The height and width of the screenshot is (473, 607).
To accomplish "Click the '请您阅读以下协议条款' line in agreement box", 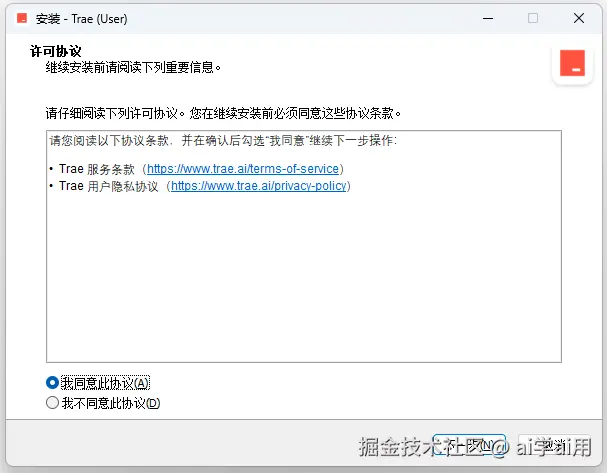I will click(223, 141).
